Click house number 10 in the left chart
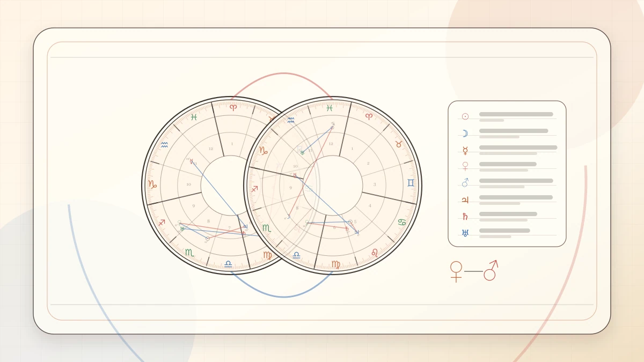 pyautogui.click(x=188, y=184)
